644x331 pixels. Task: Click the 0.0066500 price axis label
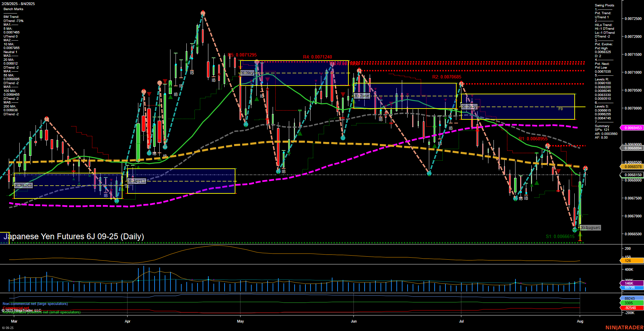[x=633, y=234]
